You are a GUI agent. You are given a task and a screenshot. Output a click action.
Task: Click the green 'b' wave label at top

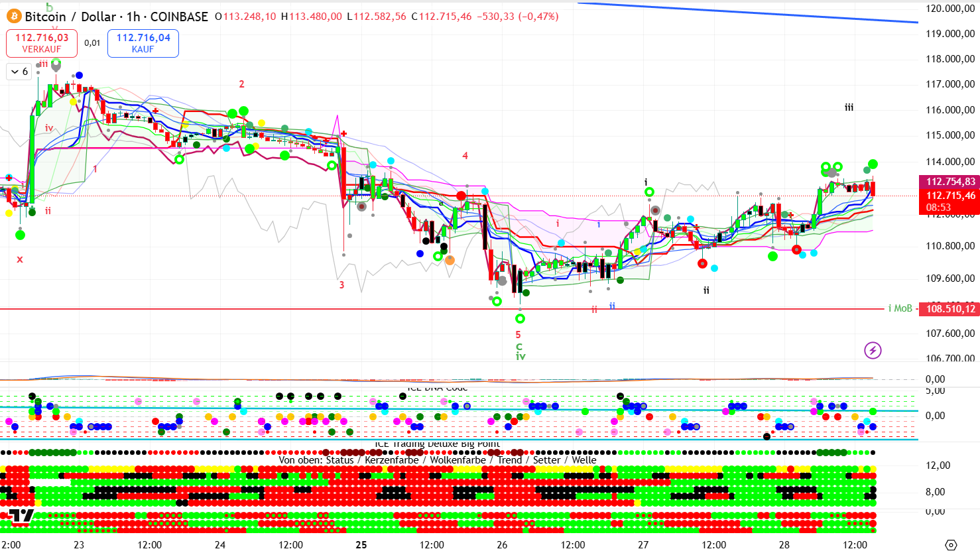point(49,7)
